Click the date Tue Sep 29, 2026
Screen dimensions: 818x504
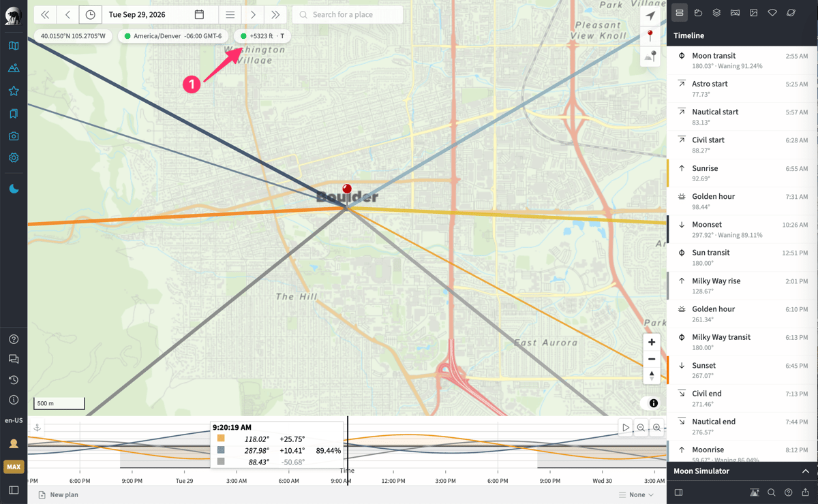click(x=137, y=14)
